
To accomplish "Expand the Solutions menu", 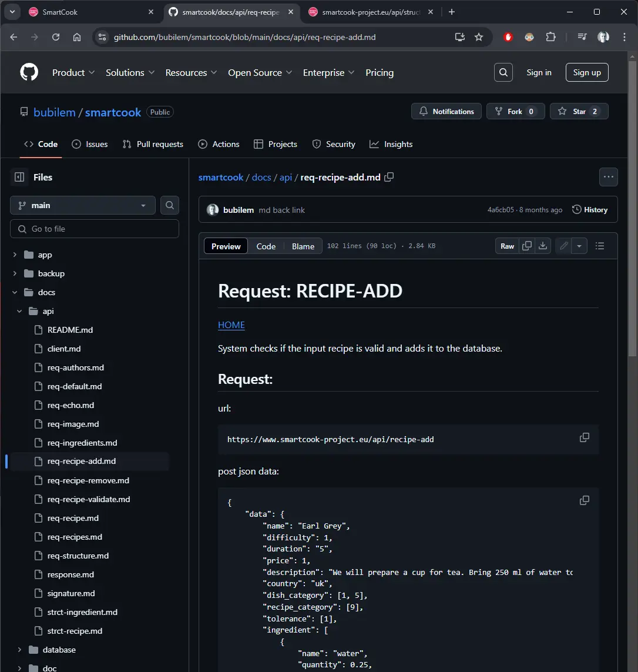I will [x=130, y=72].
